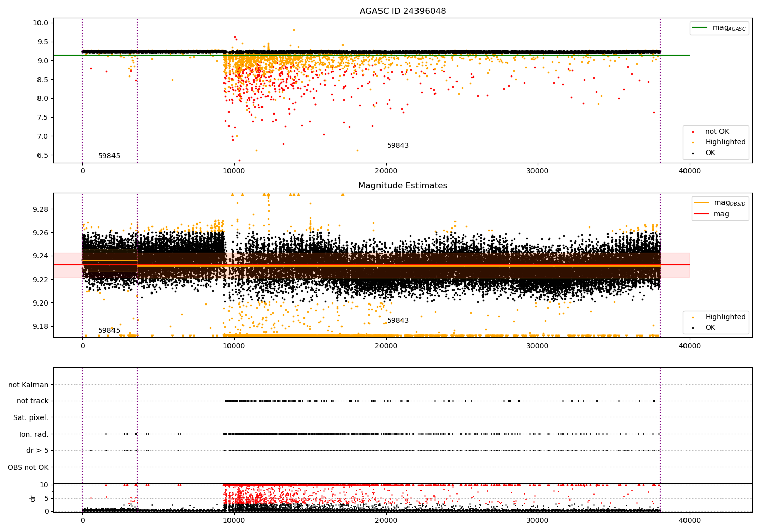The width and height of the screenshot is (760, 532).
Task: Click the green mag AGASC legend line
Action: (700, 28)
